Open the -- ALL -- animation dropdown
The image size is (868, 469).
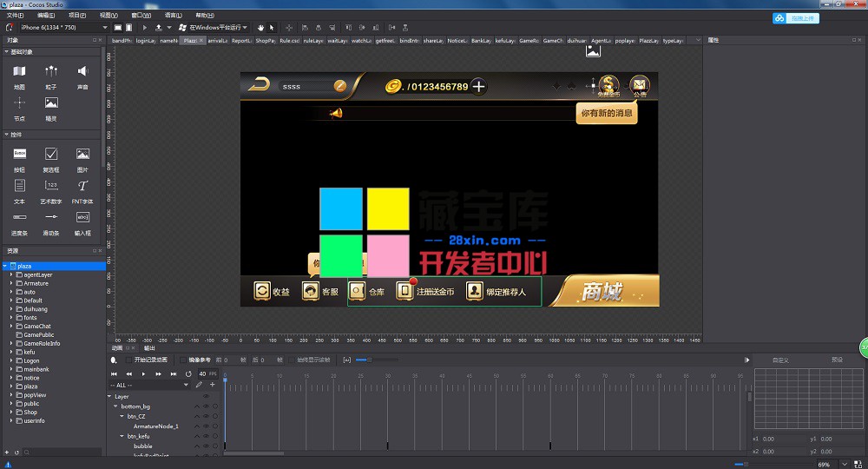(148, 385)
